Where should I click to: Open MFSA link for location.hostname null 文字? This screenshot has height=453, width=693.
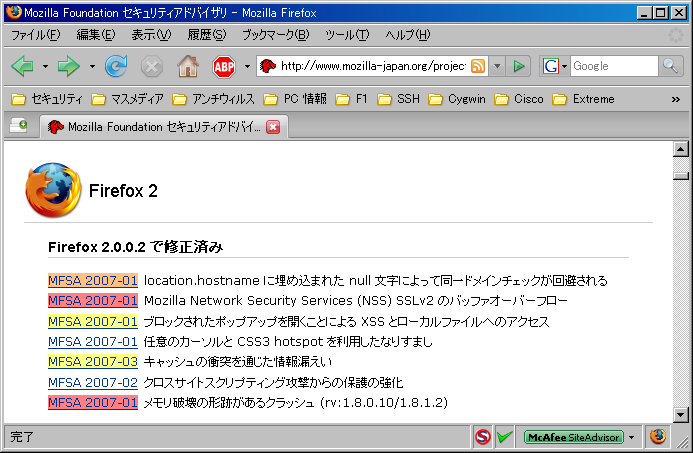(x=93, y=280)
